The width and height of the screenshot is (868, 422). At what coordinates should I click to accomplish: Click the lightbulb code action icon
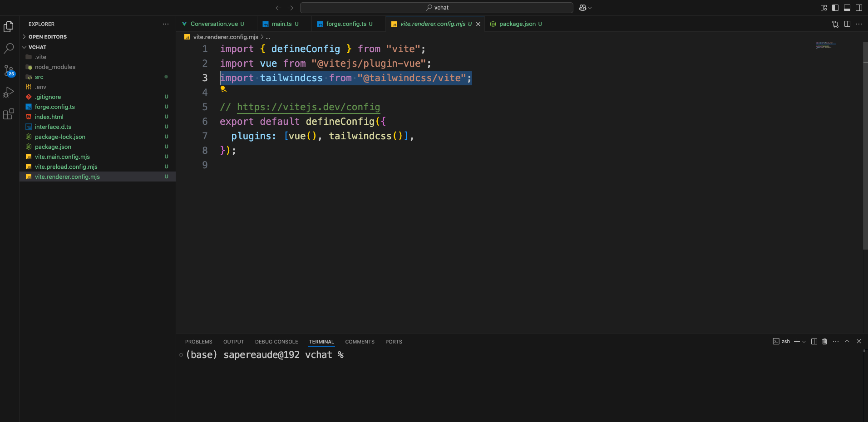[223, 89]
